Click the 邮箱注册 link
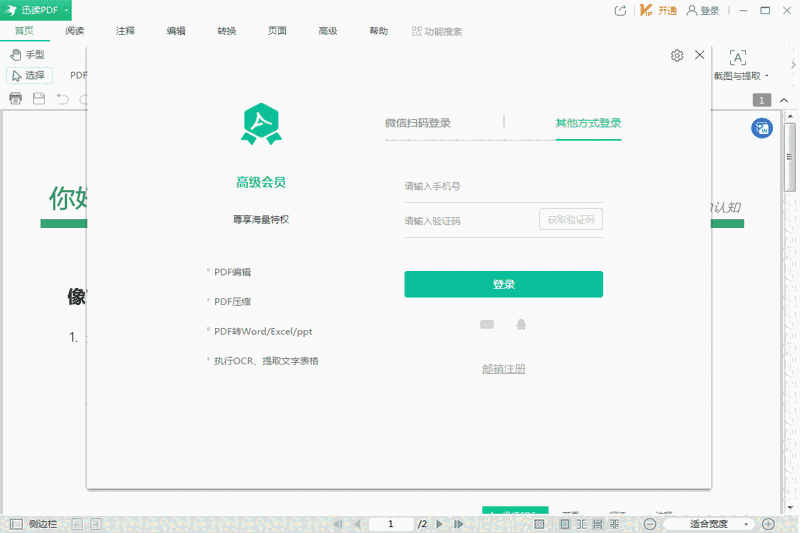This screenshot has width=800, height=533. 503,369
